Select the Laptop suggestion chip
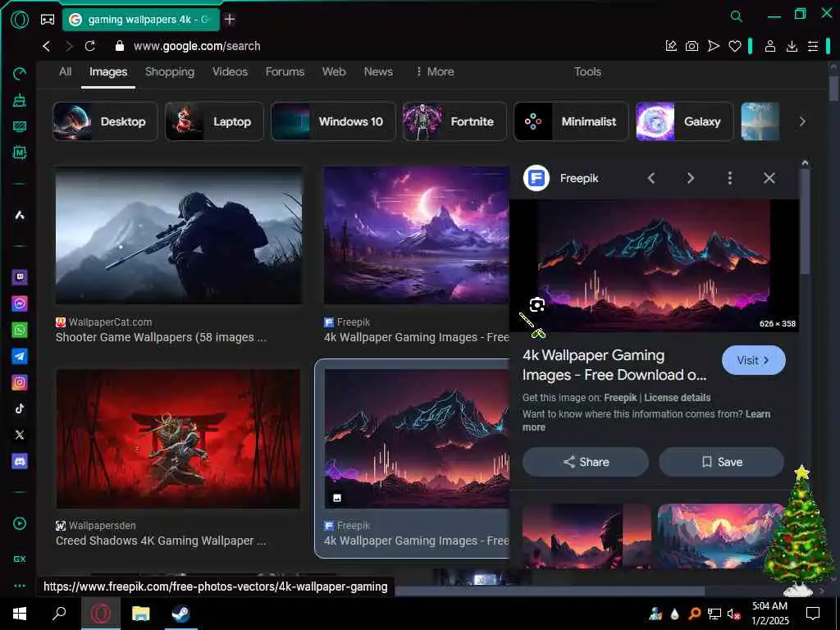Screen dimensions: 840x630 pos(214,121)
